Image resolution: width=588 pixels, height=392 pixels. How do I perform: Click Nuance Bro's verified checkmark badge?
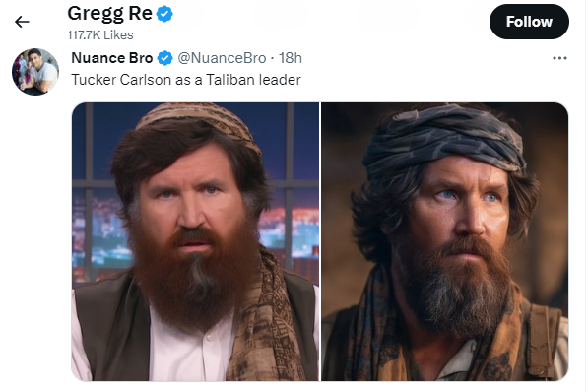(x=164, y=58)
